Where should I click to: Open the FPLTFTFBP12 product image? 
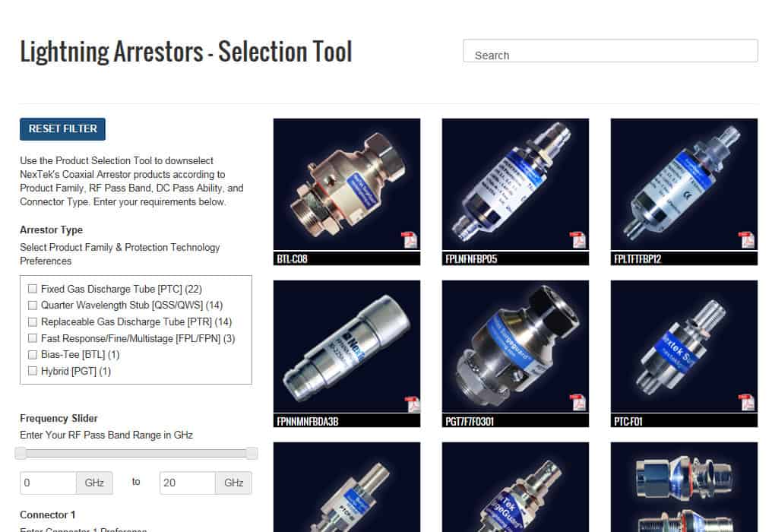[x=684, y=184]
